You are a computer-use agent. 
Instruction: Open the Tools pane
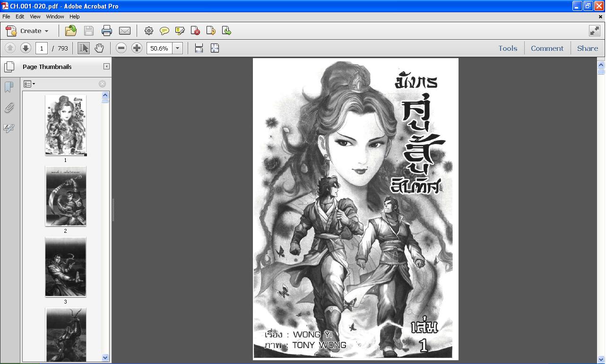tap(508, 48)
